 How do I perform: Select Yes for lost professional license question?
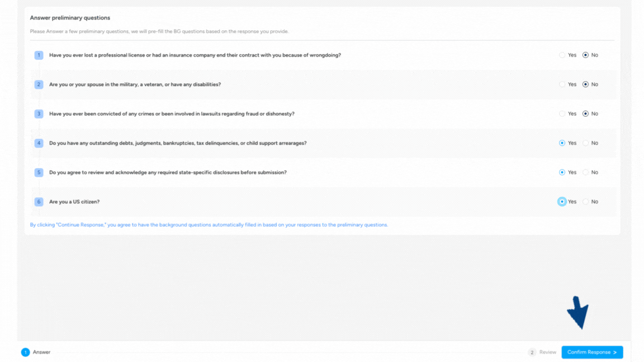[562, 55]
